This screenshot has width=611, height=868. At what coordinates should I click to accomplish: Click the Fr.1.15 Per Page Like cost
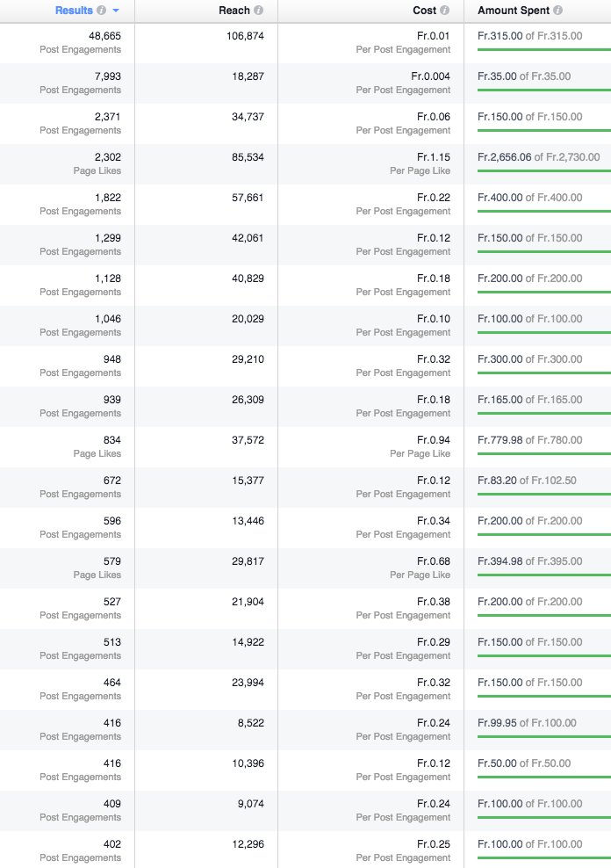point(433,157)
